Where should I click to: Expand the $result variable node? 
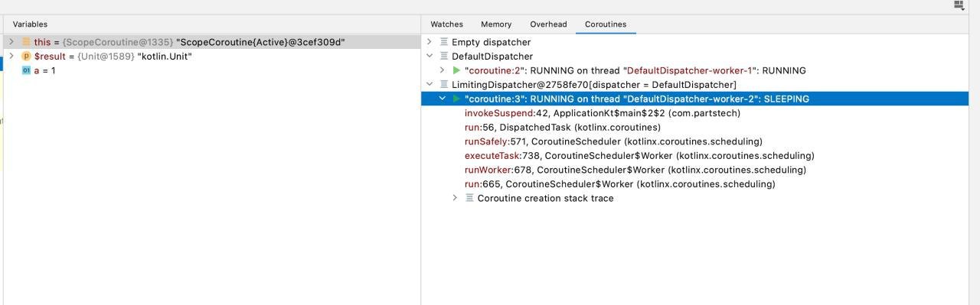[x=11, y=57]
